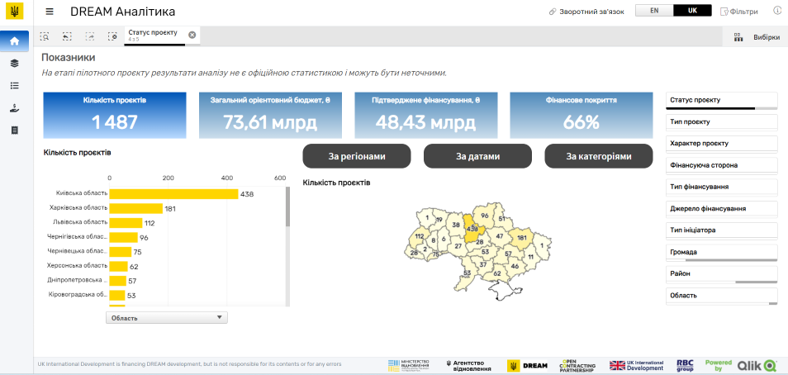Select the Харківська область bar
Viewport: 788px width, 375px height.
(x=136, y=208)
